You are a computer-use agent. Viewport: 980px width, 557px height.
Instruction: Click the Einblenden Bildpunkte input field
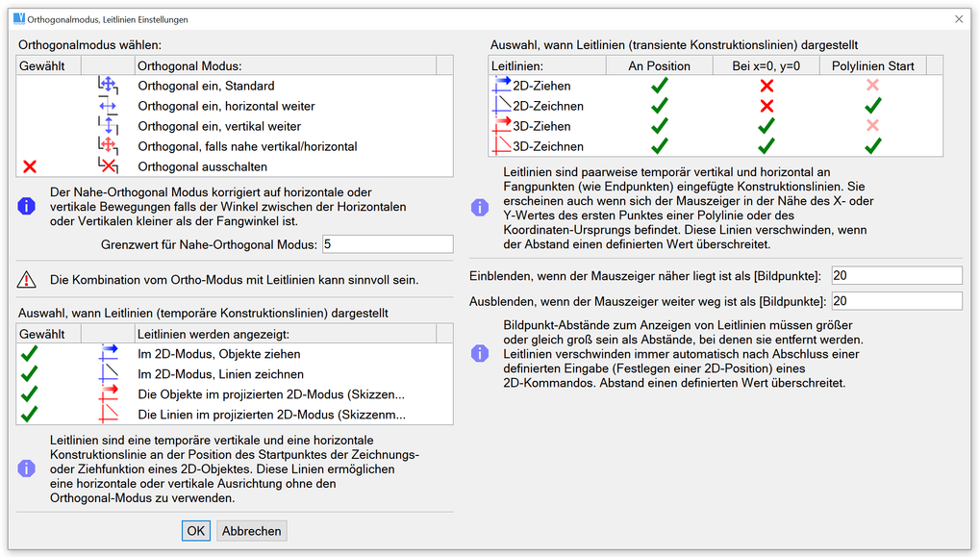[896, 276]
